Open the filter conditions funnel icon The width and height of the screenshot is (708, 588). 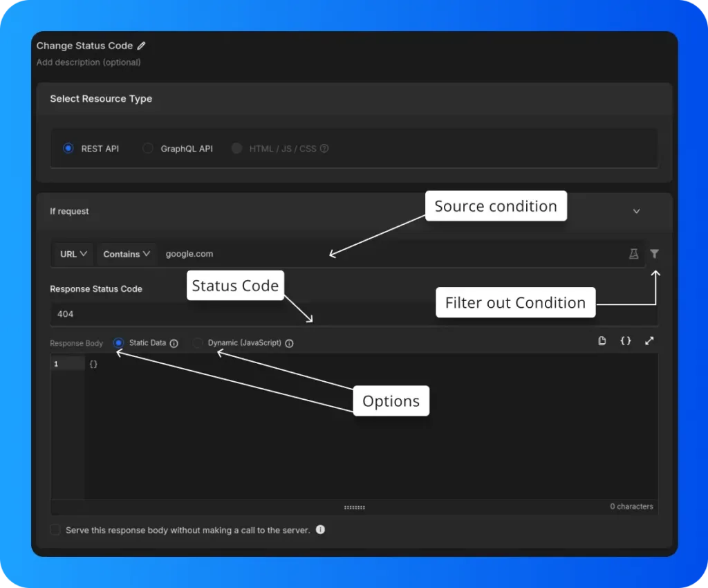click(x=654, y=254)
